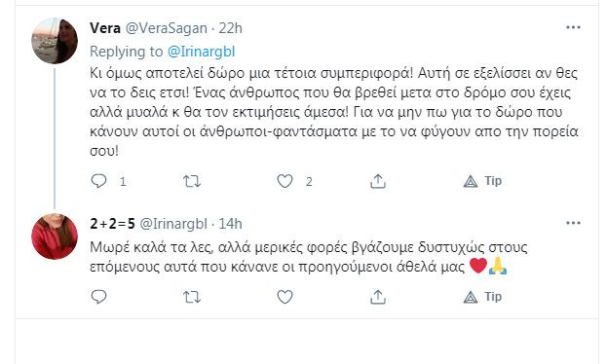Open @VeraSagan handle link
The image size is (607, 364).
167,28
